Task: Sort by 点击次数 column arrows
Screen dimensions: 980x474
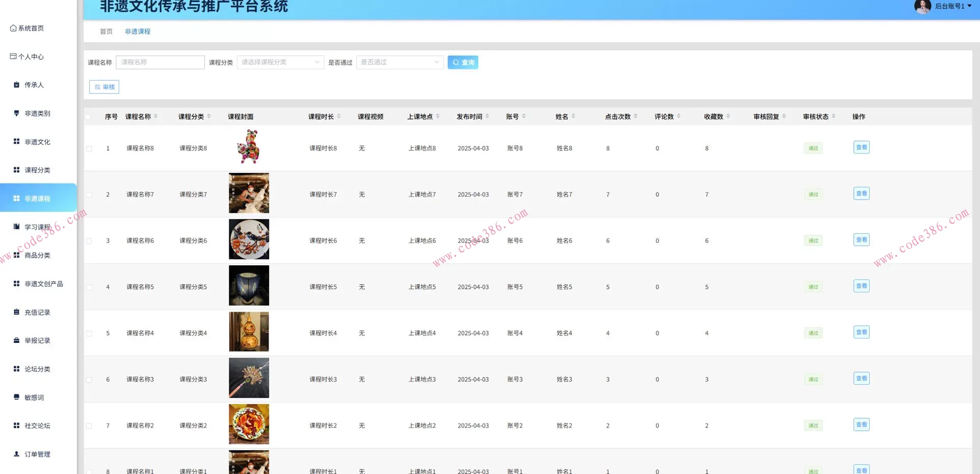Action: [635, 116]
